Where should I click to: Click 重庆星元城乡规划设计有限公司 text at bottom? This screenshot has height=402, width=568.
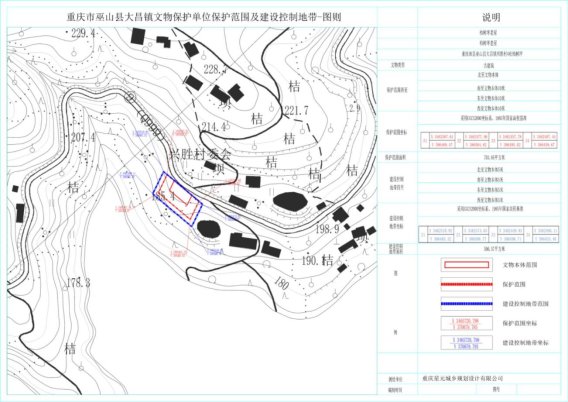point(463,378)
